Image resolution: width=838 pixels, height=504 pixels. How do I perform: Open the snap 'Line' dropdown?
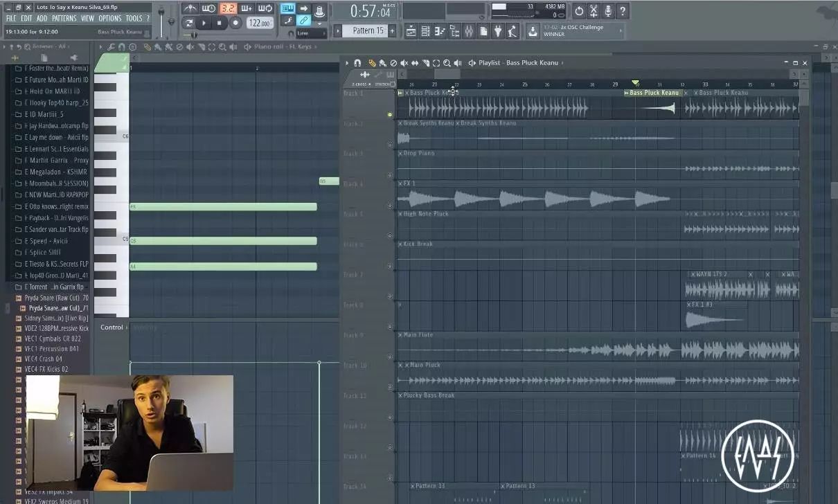tap(311, 33)
